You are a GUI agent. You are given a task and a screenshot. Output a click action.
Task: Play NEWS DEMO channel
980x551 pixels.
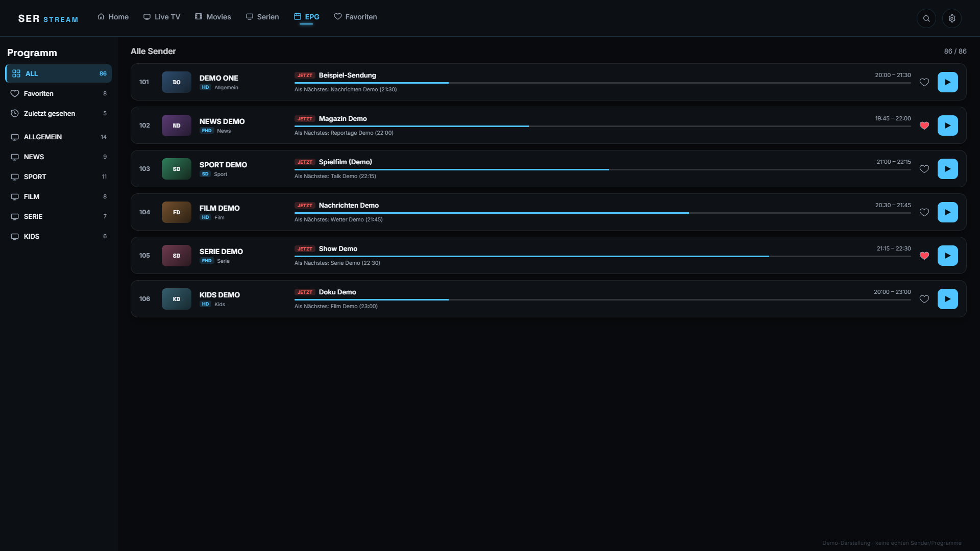pos(948,126)
